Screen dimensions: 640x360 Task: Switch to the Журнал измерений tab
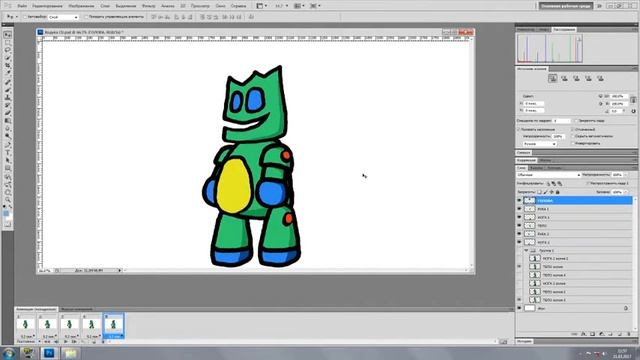77,309
